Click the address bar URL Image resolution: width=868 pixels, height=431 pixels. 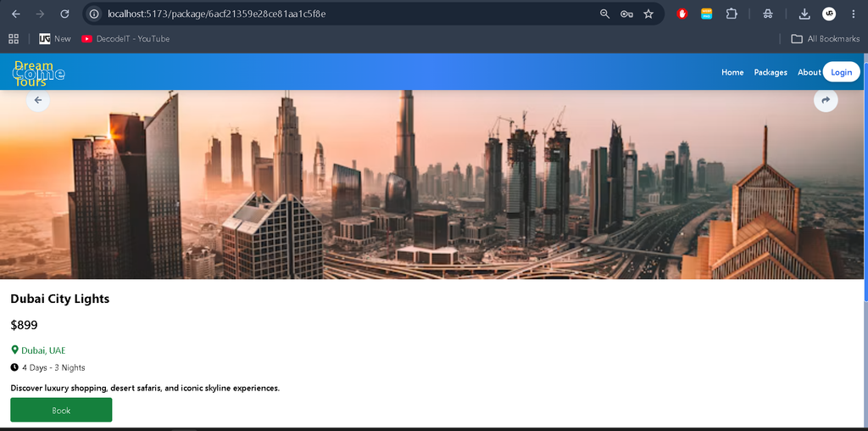(216, 14)
